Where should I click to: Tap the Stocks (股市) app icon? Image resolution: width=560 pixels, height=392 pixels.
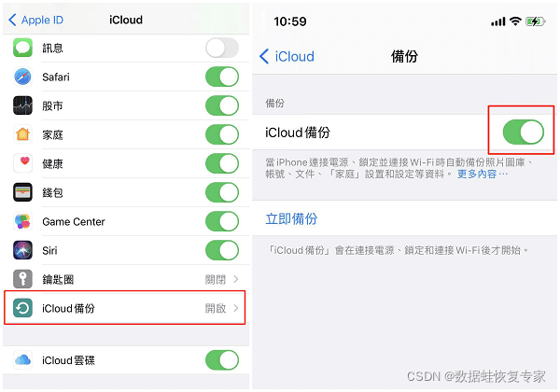tap(22, 105)
